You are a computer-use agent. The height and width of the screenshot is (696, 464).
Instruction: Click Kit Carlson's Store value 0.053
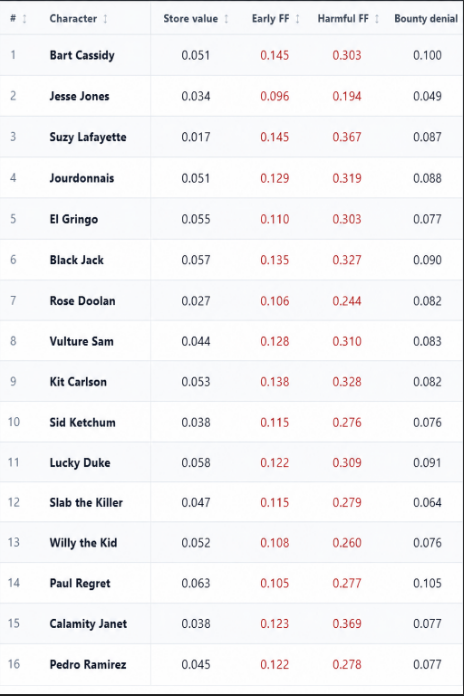[x=195, y=382]
